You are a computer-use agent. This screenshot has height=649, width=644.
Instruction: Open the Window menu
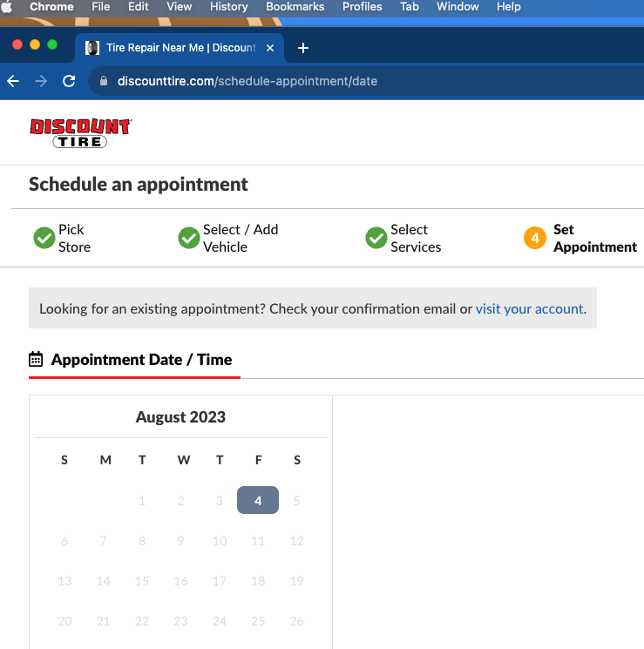[x=458, y=7]
